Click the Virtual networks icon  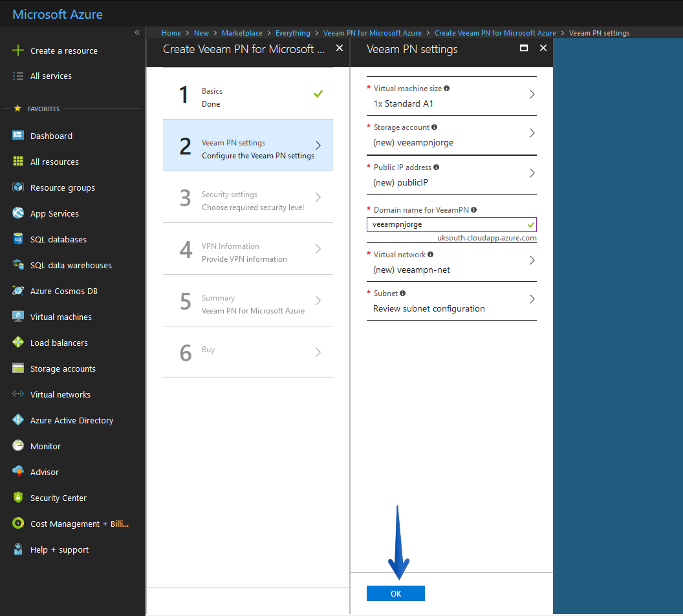18,394
